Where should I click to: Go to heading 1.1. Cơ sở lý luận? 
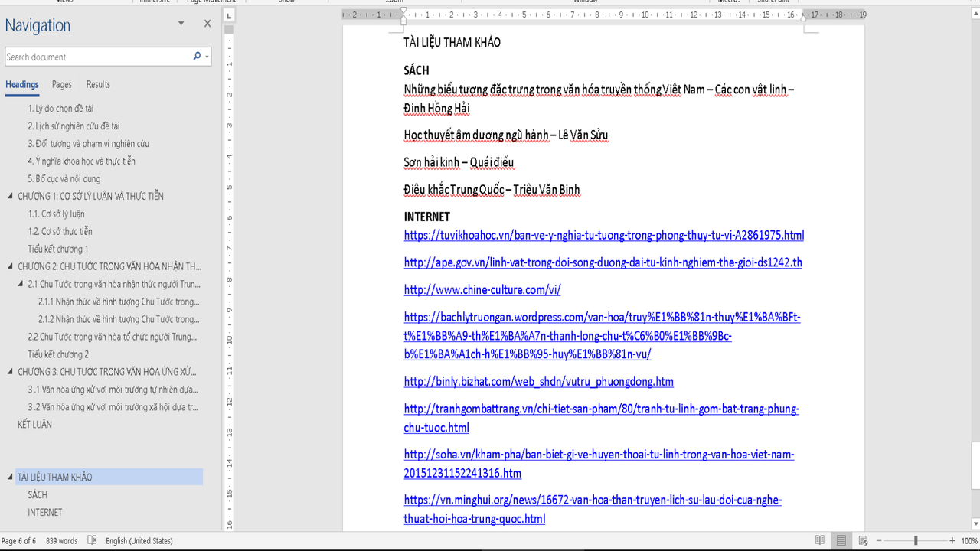coord(56,214)
